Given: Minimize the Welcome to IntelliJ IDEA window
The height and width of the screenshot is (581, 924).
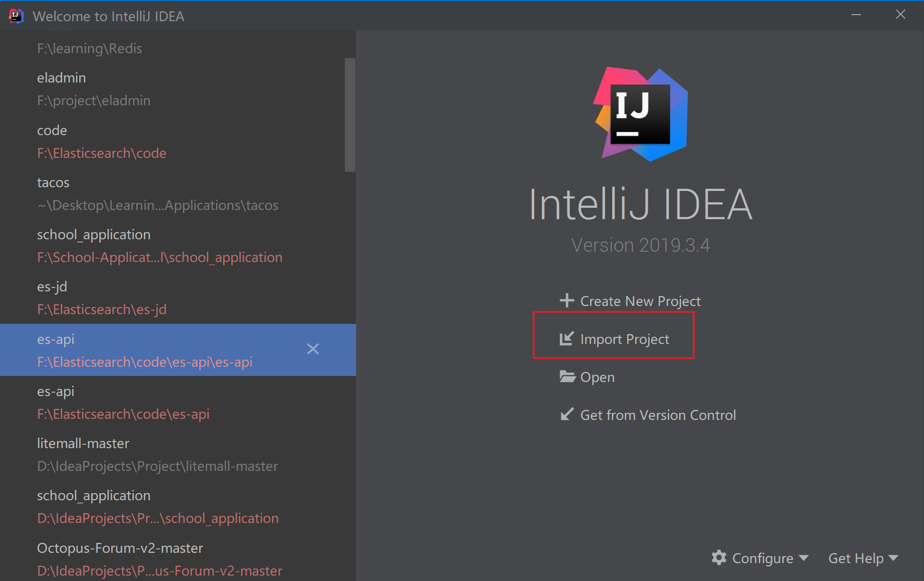Looking at the screenshot, I should pyautogui.click(x=856, y=15).
